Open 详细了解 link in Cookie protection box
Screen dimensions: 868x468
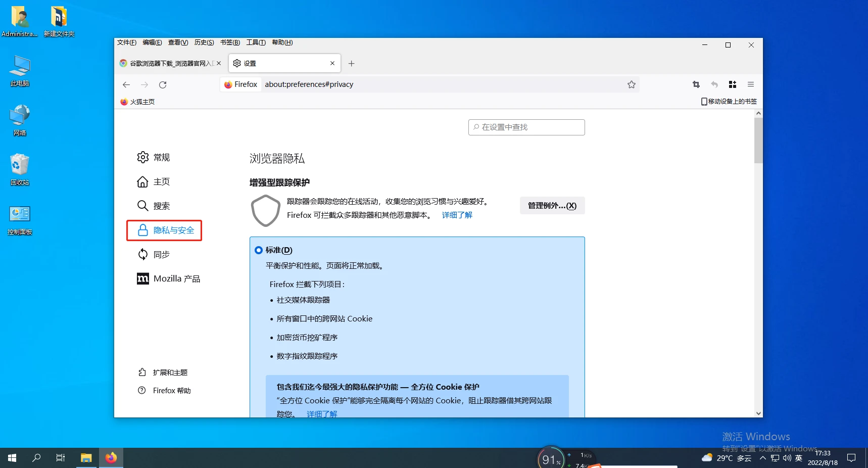click(322, 414)
